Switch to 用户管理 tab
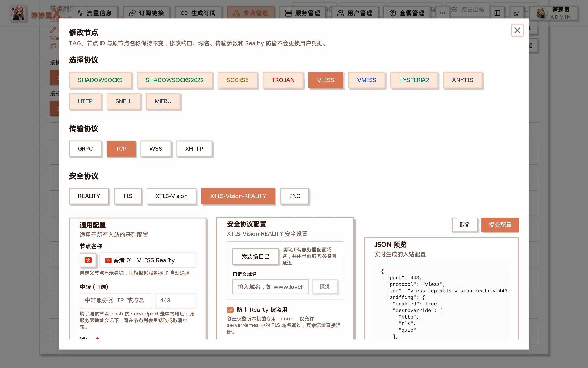 [355, 13]
